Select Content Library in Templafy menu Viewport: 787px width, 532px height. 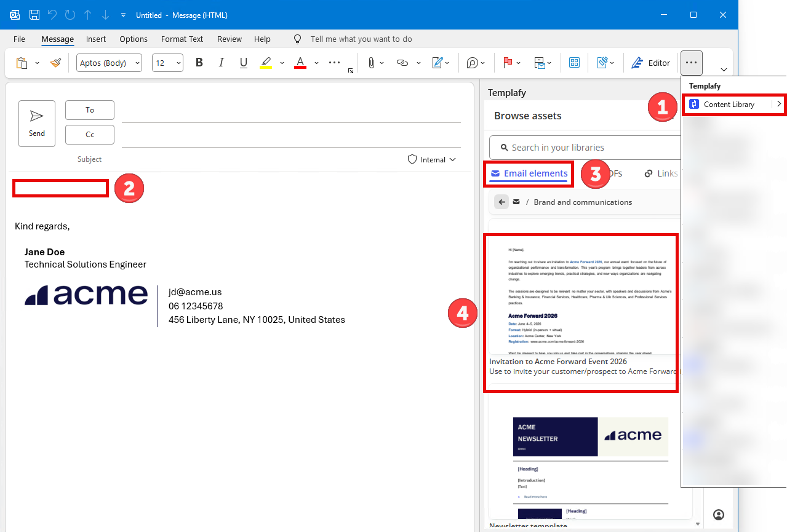(729, 105)
